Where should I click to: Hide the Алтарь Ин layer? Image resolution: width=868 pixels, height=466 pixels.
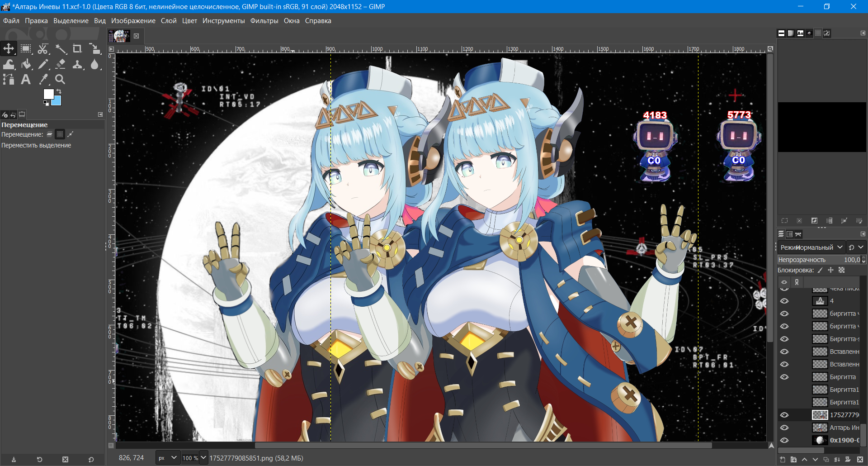(x=784, y=428)
